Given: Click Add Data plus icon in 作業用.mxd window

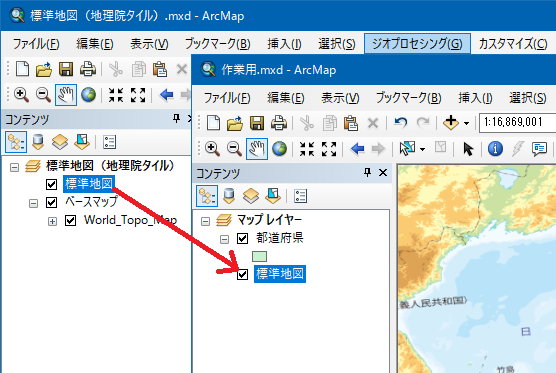Looking at the screenshot, I should point(451,123).
